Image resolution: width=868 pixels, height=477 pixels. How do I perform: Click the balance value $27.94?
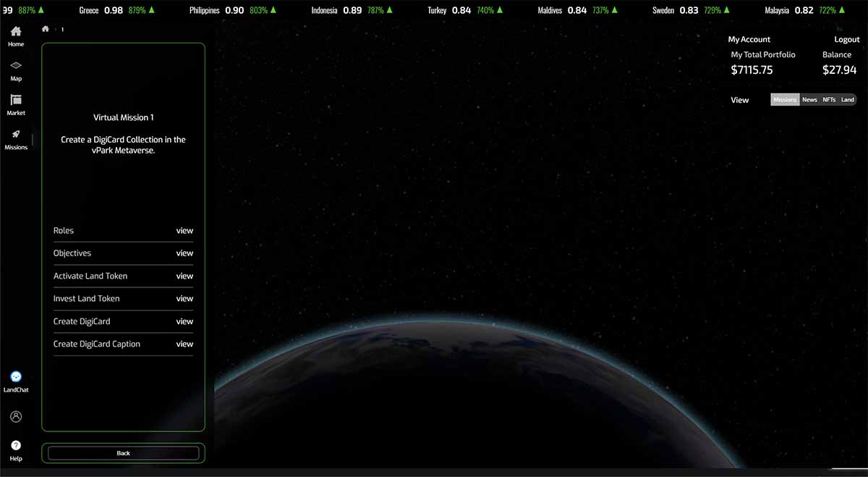pyautogui.click(x=839, y=70)
